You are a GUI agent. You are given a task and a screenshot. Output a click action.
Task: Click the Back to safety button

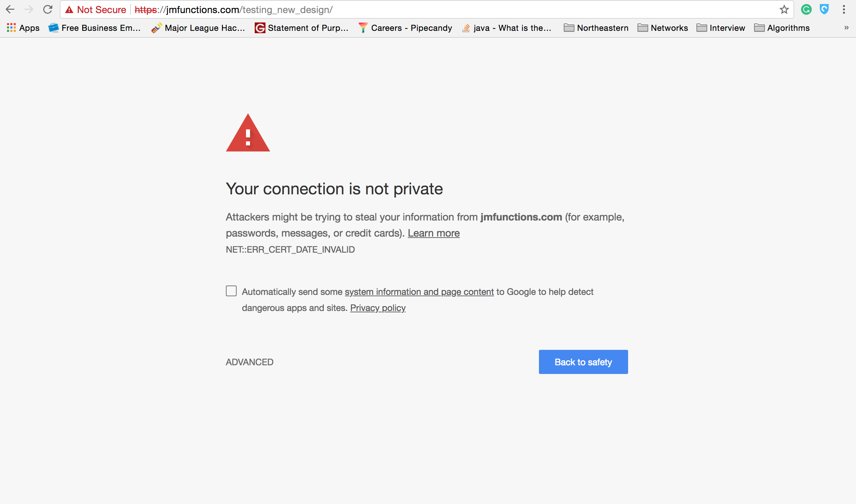tap(583, 362)
